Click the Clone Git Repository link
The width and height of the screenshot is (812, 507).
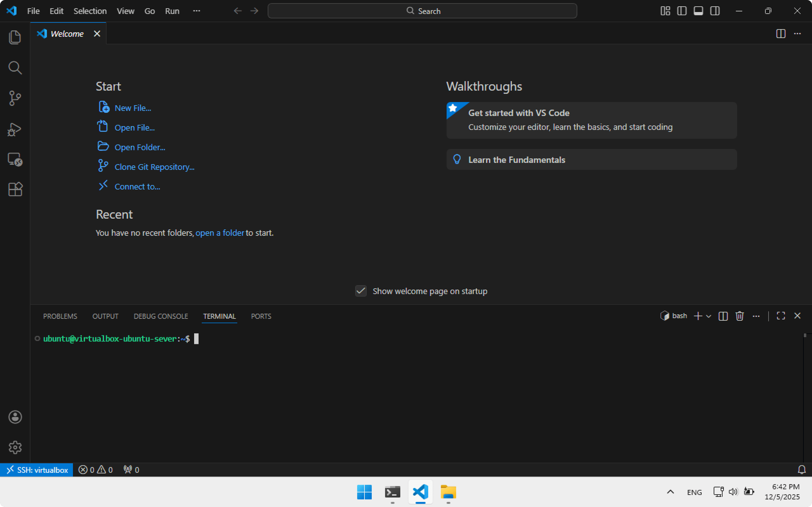click(x=154, y=167)
